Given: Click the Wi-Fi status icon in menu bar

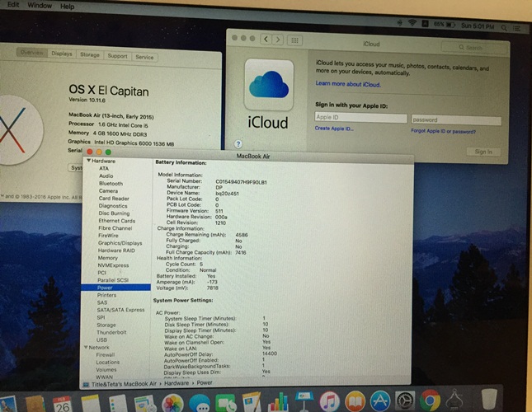Looking at the screenshot, I should tap(412, 23).
